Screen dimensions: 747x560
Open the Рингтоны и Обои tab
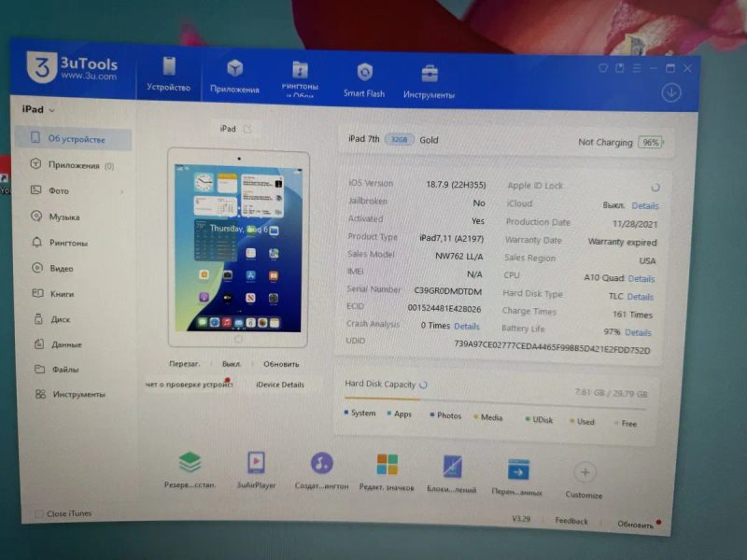[300, 78]
